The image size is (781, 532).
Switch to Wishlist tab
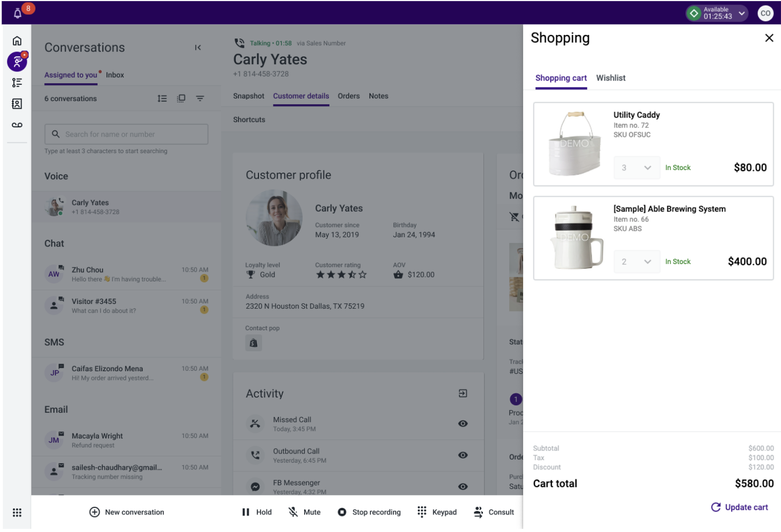(610, 78)
